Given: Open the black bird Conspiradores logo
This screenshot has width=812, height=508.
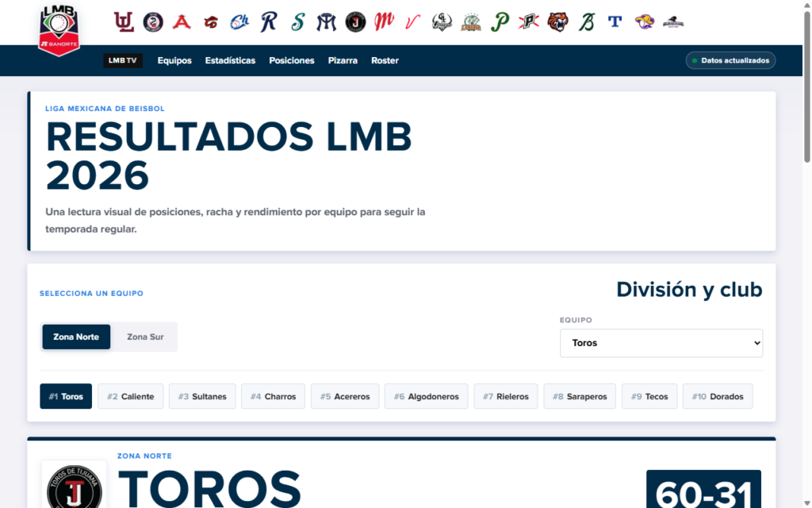Looking at the screenshot, I should point(673,21).
